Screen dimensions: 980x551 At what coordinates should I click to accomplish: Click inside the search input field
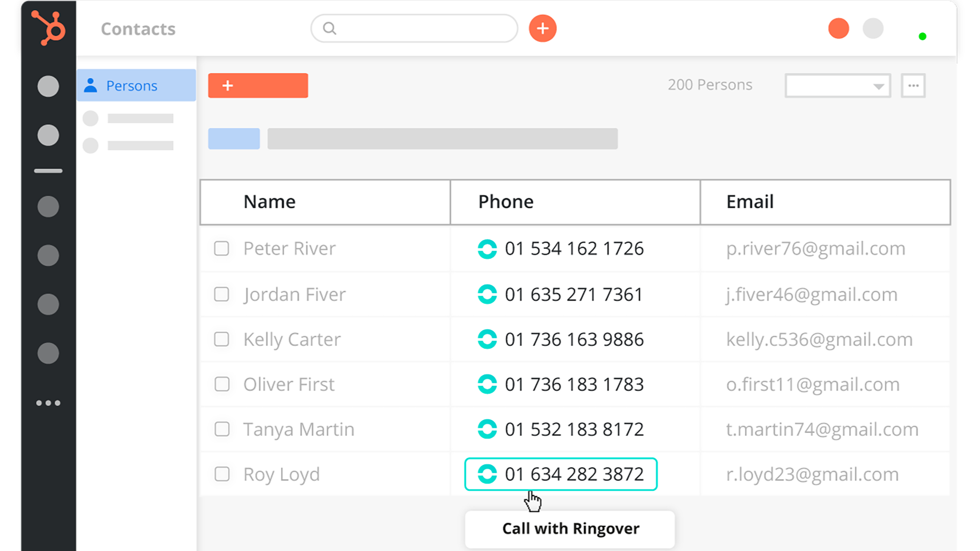point(414,28)
